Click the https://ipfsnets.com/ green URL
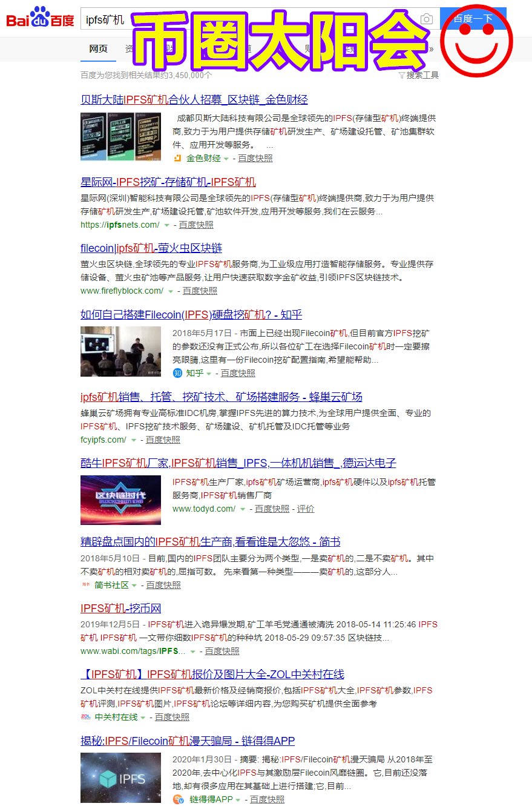 click(120, 225)
